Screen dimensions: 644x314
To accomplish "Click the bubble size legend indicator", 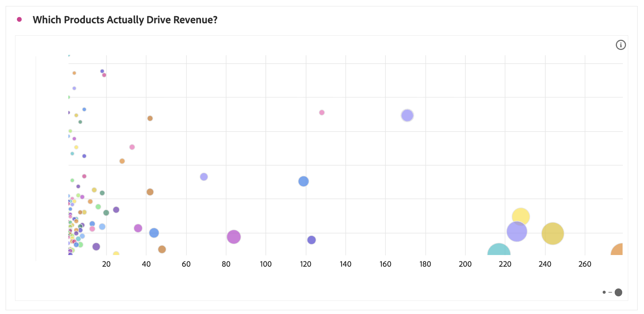I will pos(612,292).
